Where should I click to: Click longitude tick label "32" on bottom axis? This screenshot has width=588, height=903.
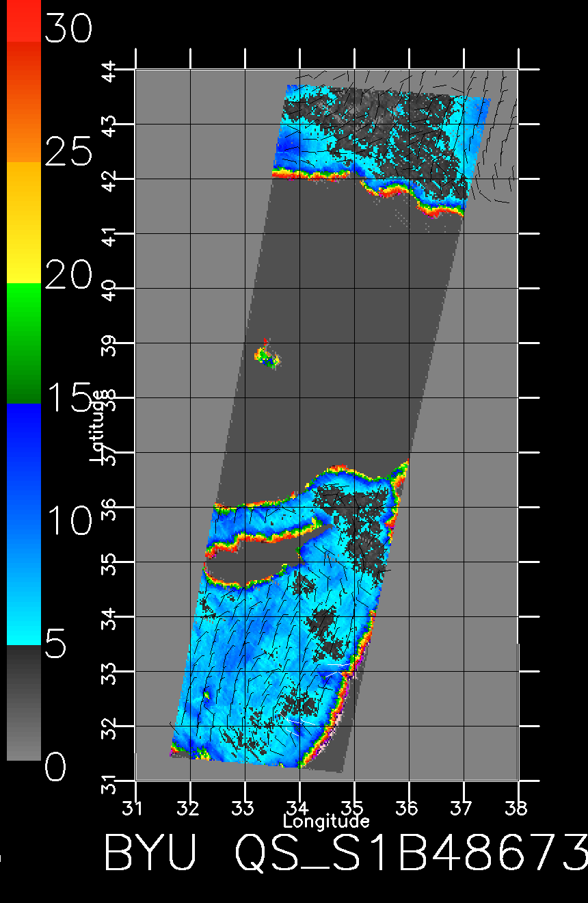click(188, 808)
